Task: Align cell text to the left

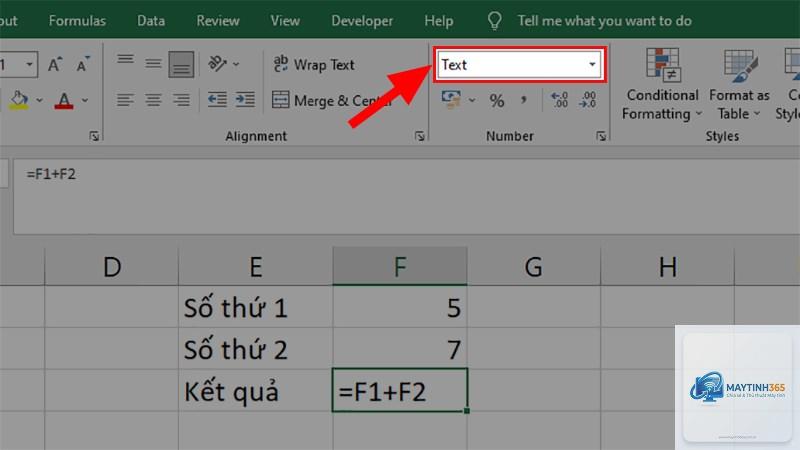Action: pyautogui.click(x=125, y=99)
